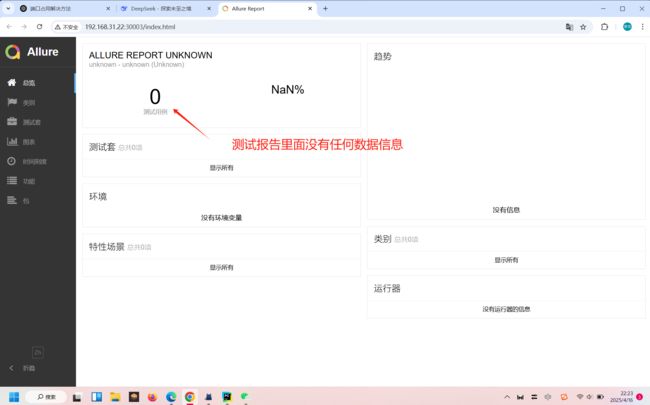Open File Explorer from the taskbar

point(115,397)
